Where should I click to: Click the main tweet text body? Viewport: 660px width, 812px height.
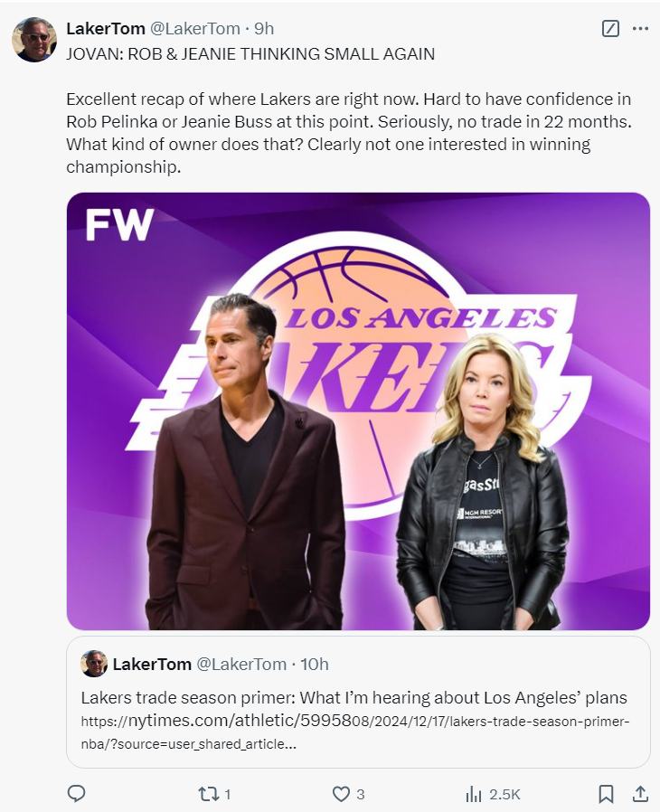pyautogui.click(x=348, y=132)
